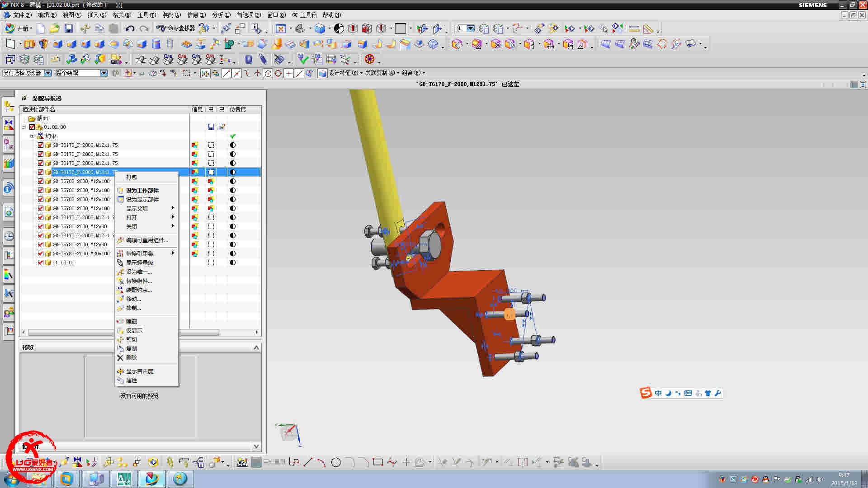This screenshot has width=868, height=488.
Task: Click the position half-circle of 01.03.00 row
Action: (233, 263)
